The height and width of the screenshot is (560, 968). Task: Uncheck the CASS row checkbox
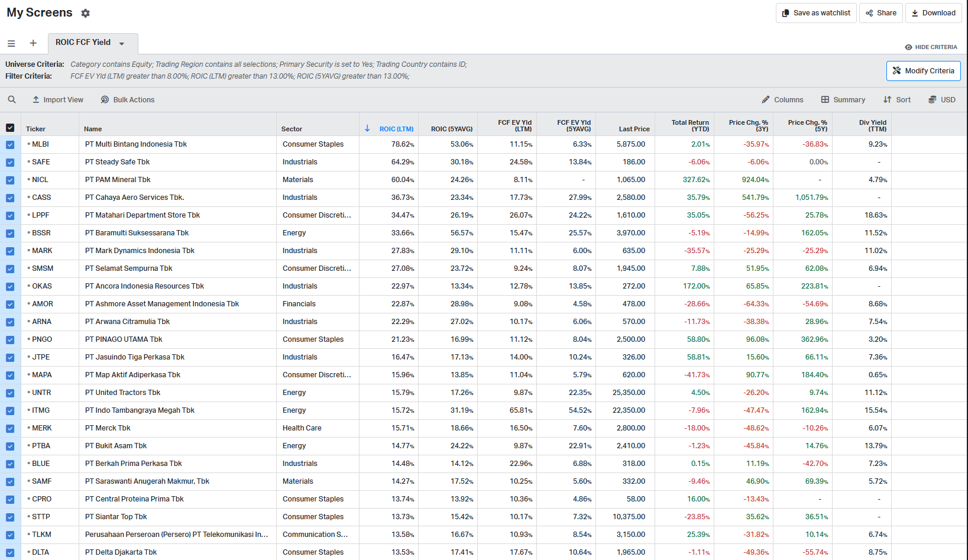tap(10, 198)
